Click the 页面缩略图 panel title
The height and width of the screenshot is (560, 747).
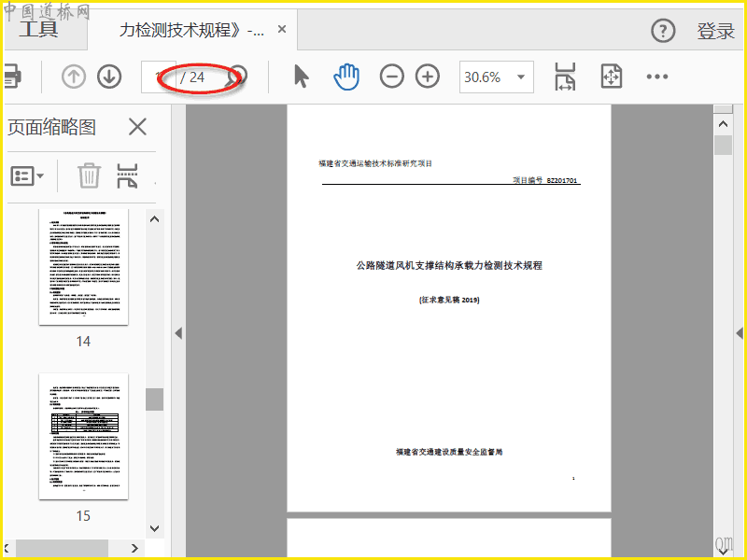pos(52,127)
